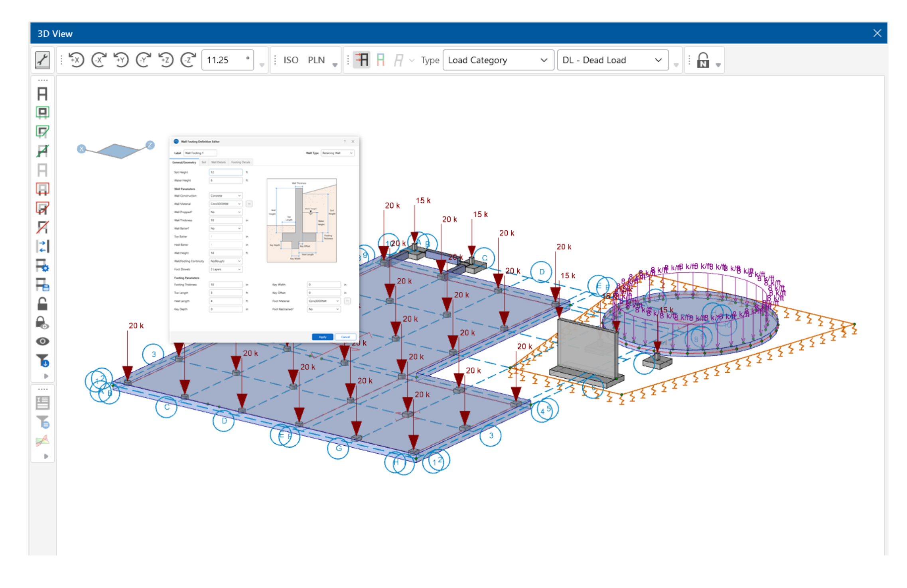The height and width of the screenshot is (588, 907).
Task: Click the lock with N icon
Action: pos(702,60)
